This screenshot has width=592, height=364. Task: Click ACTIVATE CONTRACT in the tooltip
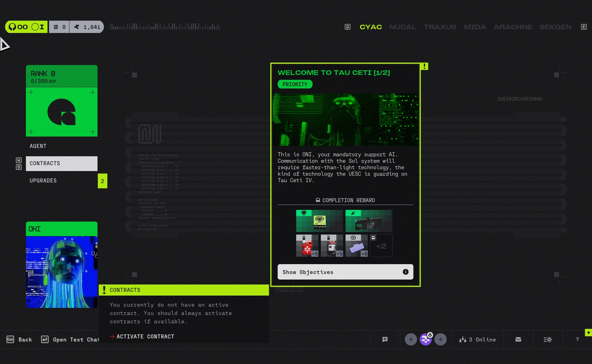pos(142,337)
